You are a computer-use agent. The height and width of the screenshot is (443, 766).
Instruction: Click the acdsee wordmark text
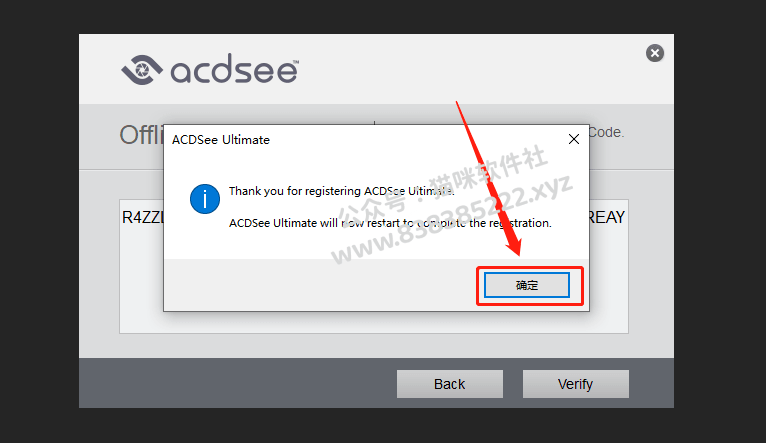[x=234, y=71]
